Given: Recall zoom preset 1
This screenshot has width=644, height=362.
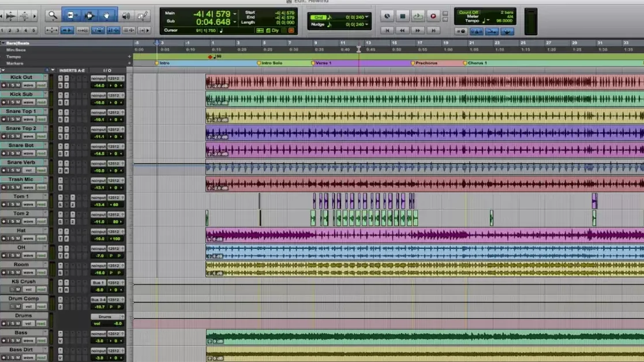Looking at the screenshot, I should click(2, 30).
